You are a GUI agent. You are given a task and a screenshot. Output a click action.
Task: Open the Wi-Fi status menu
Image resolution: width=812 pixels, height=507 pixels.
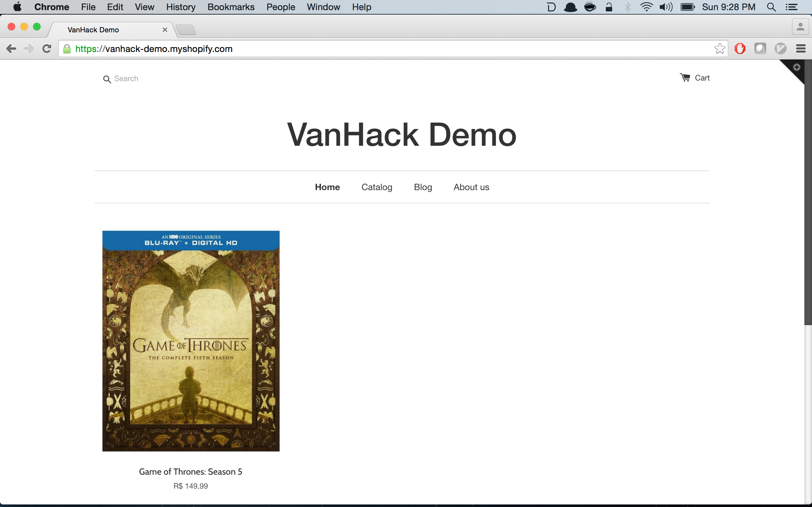coord(646,7)
